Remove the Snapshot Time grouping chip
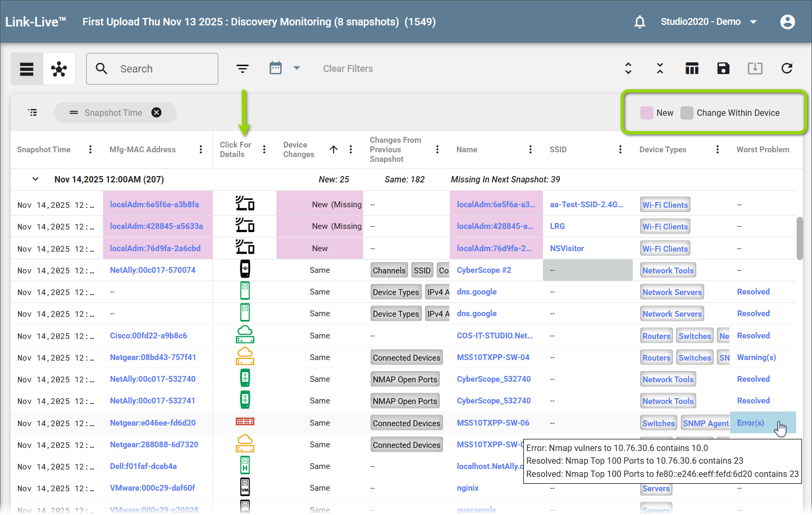Screen dimensions: 812x515 click(x=156, y=113)
